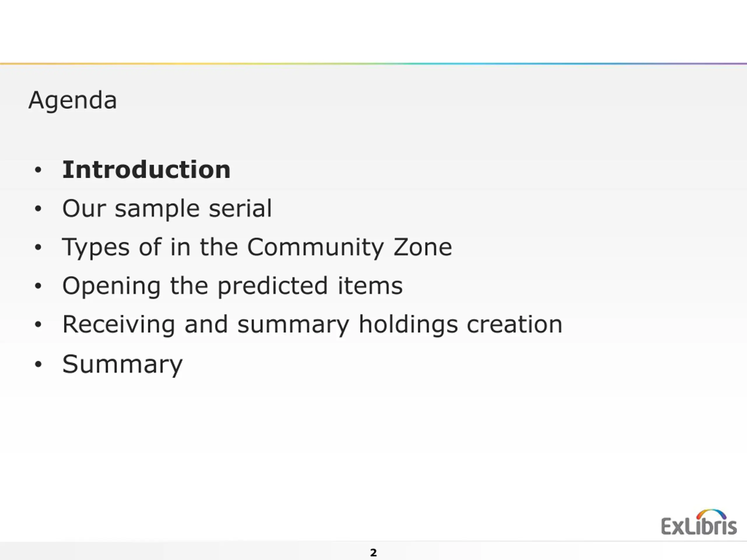747x560 pixels.
Task: Click bullet marker beside Our sample serial
Action: coord(38,209)
